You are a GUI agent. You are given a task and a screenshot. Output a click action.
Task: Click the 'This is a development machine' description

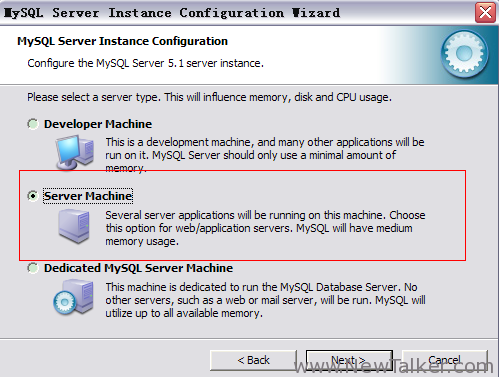pos(265,155)
